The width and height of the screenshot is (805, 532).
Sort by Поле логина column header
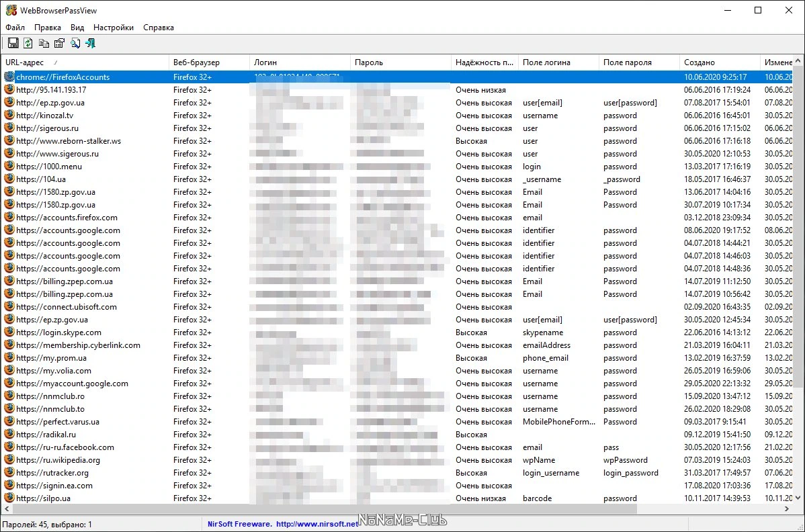coord(558,62)
